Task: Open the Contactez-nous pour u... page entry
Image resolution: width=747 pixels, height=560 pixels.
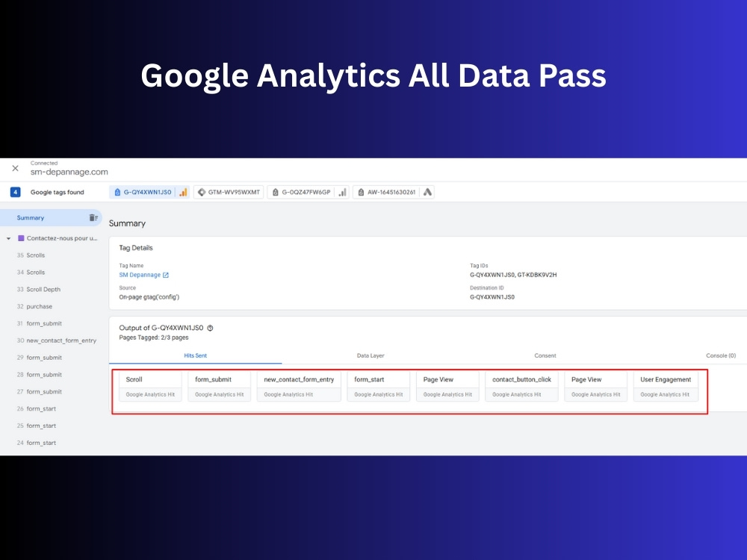Action: (62, 238)
